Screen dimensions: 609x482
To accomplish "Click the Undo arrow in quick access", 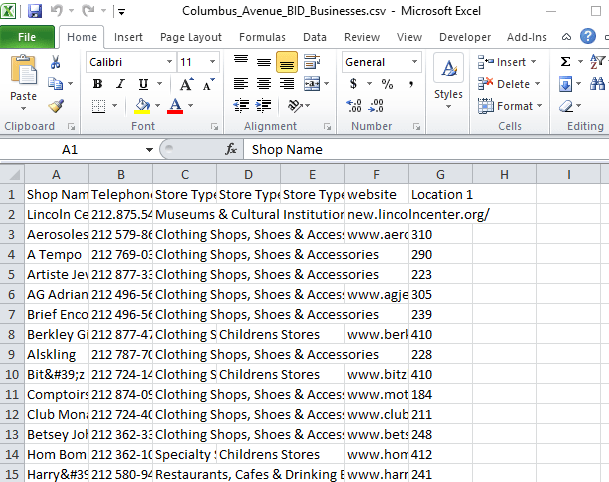I will (x=57, y=10).
